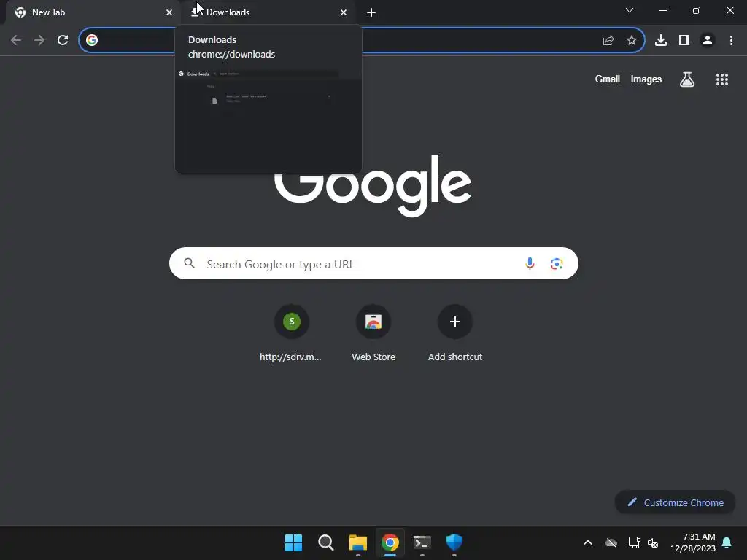Open a new tab with plus button
Viewport: 747px width, 560px height.
pos(371,12)
